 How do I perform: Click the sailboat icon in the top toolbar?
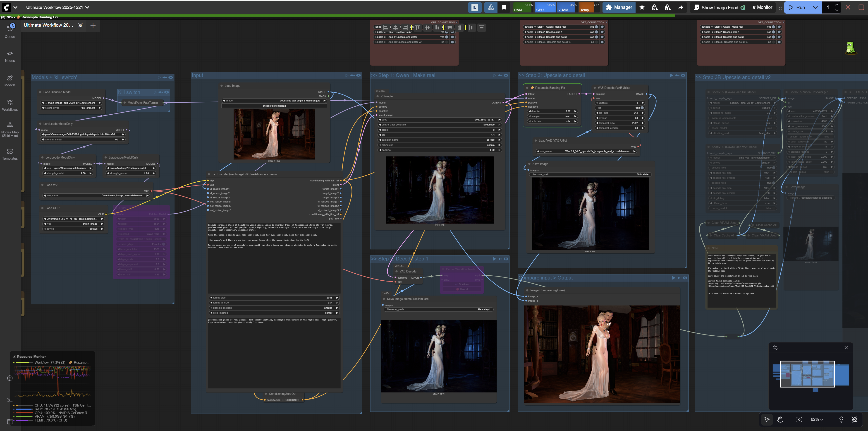491,7
